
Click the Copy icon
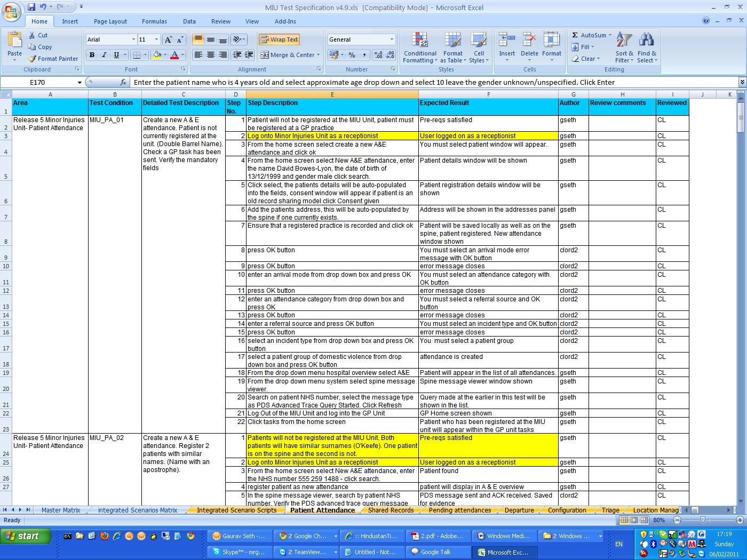point(31,47)
